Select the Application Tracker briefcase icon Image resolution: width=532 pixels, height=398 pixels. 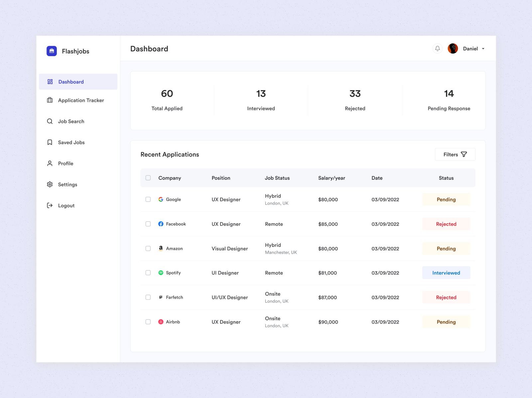(50, 100)
